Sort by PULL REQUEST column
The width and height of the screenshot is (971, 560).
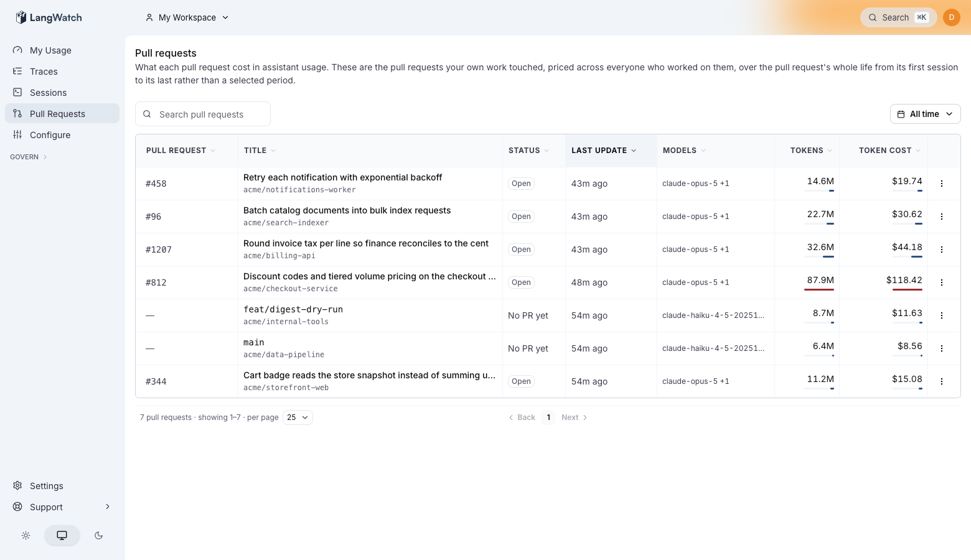(181, 151)
